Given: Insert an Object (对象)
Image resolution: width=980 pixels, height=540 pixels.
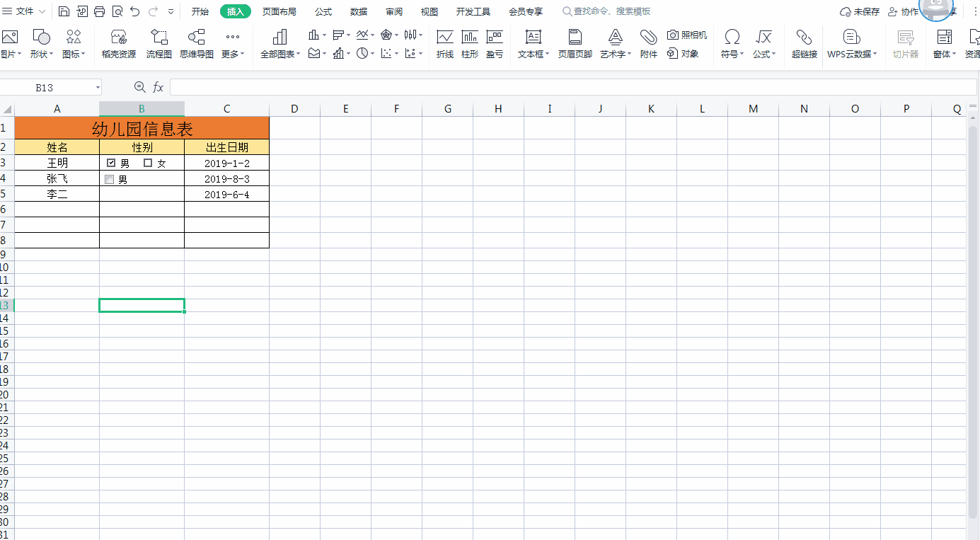Looking at the screenshot, I should (x=684, y=53).
